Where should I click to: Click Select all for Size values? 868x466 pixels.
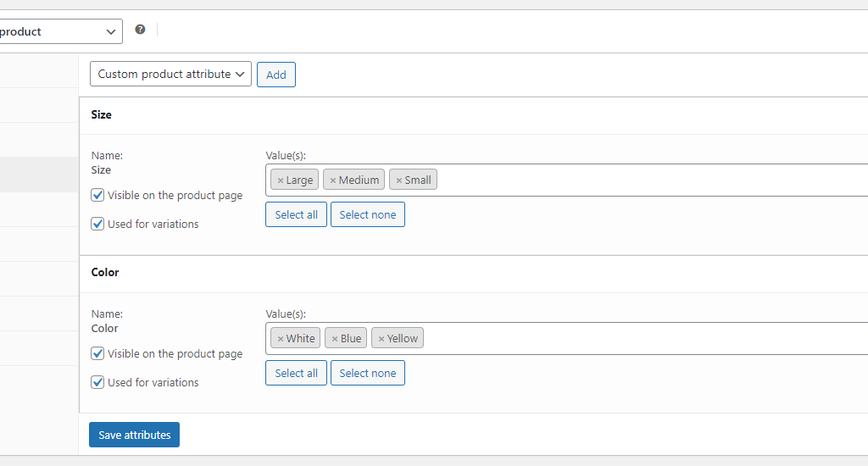pyautogui.click(x=296, y=214)
